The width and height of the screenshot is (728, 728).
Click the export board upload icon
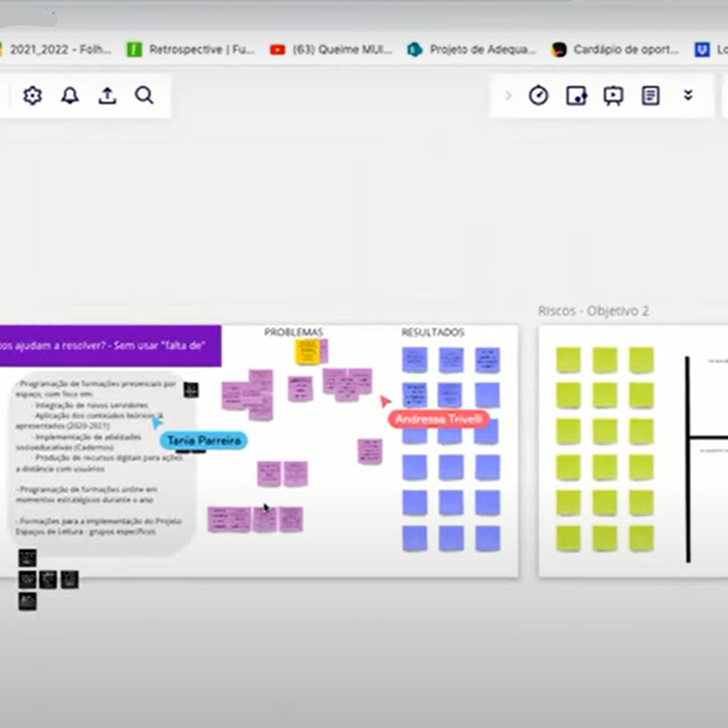[x=107, y=96]
